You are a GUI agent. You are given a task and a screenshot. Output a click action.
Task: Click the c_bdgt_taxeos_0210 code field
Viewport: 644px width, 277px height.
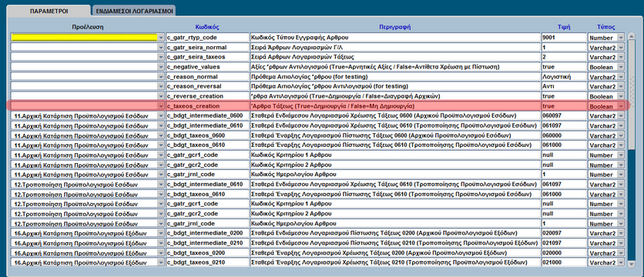tap(207, 262)
